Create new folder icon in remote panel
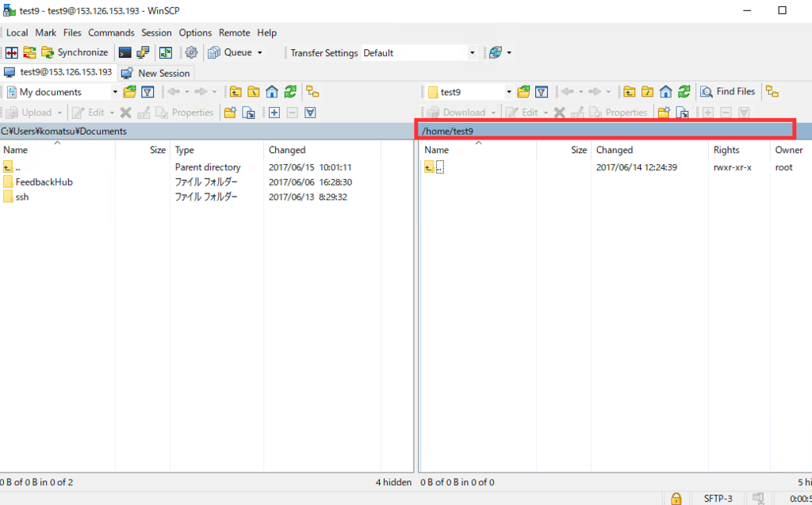The height and width of the screenshot is (505, 812). [664, 113]
